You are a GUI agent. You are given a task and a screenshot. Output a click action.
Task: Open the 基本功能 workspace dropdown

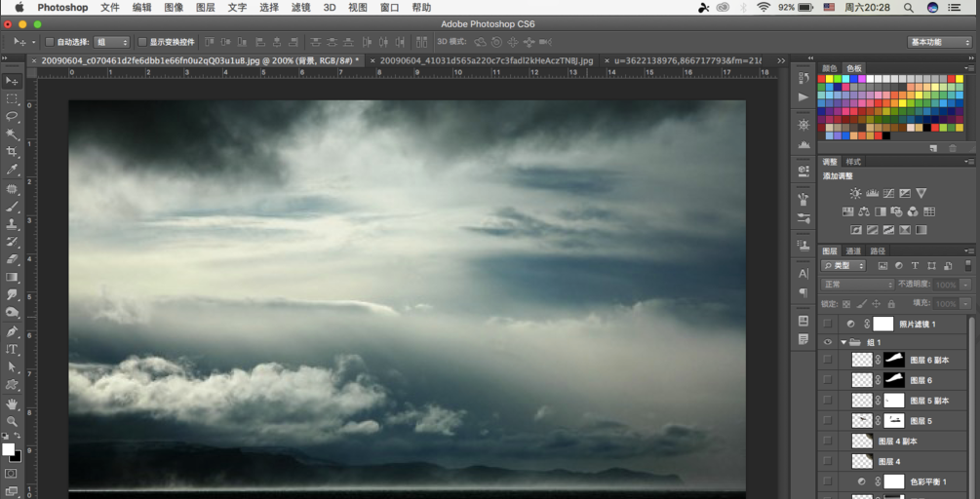tap(940, 43)
